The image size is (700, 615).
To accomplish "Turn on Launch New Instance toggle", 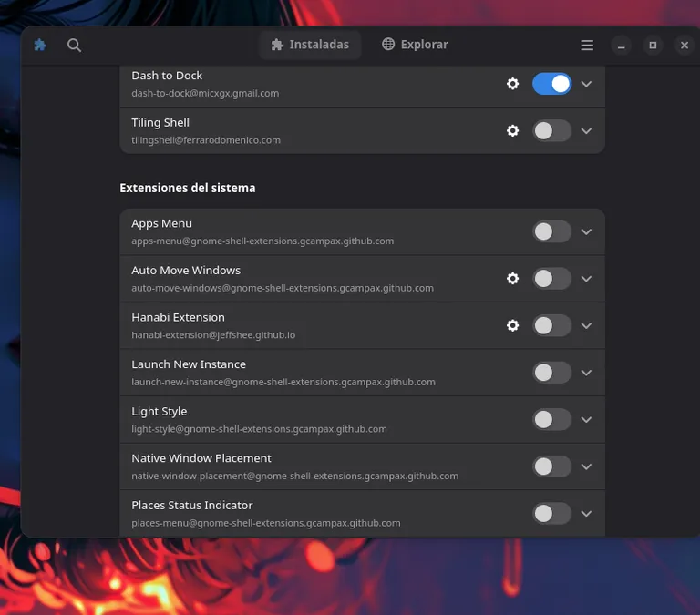I will [551, 373].
